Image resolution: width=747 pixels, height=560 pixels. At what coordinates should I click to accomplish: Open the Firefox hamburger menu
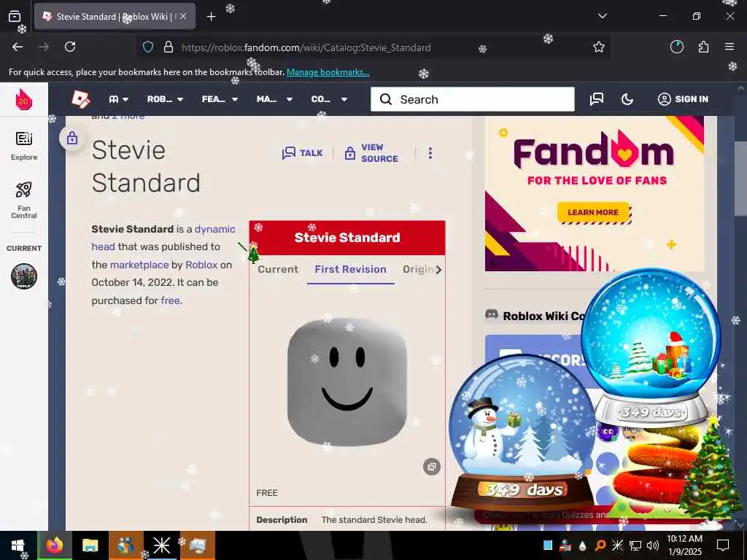tap(729, 47)
